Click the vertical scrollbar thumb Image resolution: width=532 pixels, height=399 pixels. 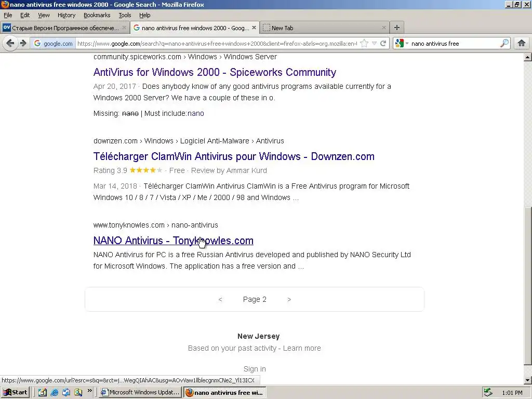[528, 287]
